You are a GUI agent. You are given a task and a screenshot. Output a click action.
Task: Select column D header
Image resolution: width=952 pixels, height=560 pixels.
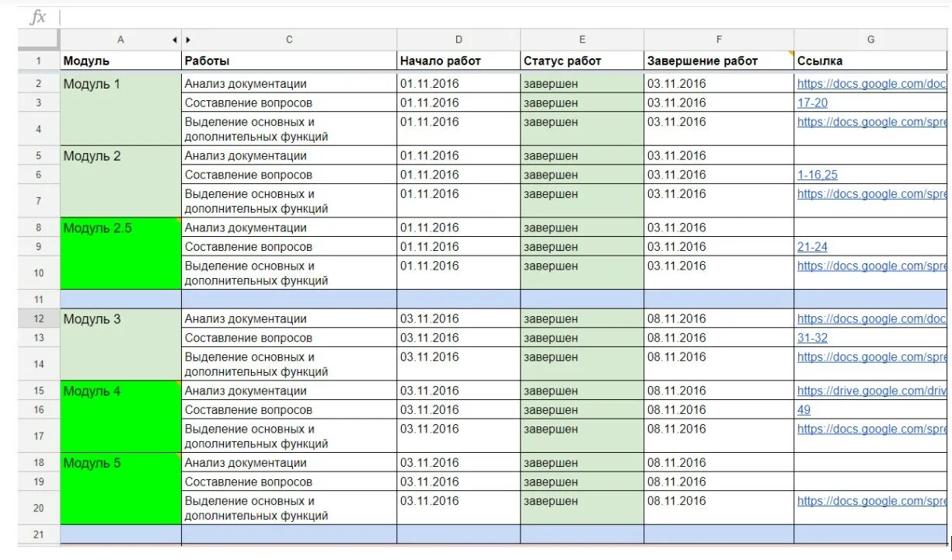[459, 40]
